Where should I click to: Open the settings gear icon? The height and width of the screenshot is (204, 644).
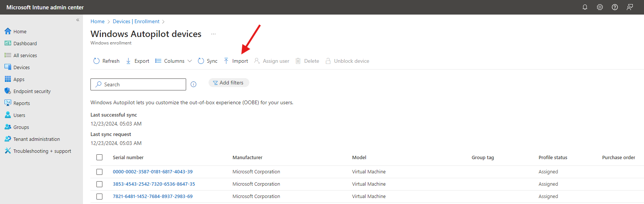pos(600,7)
